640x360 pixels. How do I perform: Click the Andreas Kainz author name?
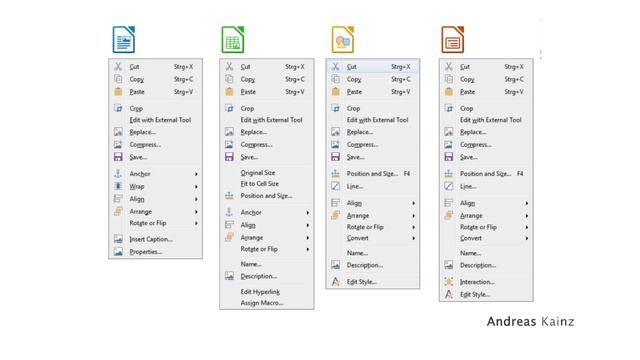pos(530,322)
